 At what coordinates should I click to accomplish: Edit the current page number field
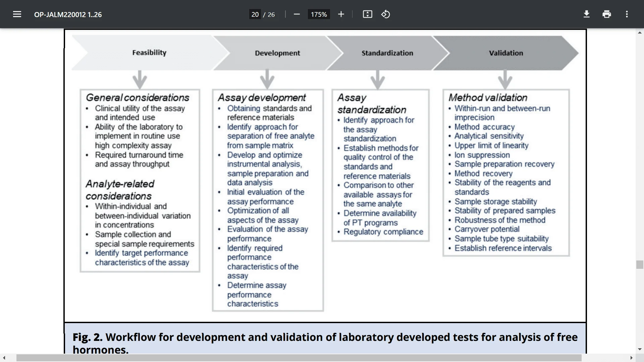[255, 14]
